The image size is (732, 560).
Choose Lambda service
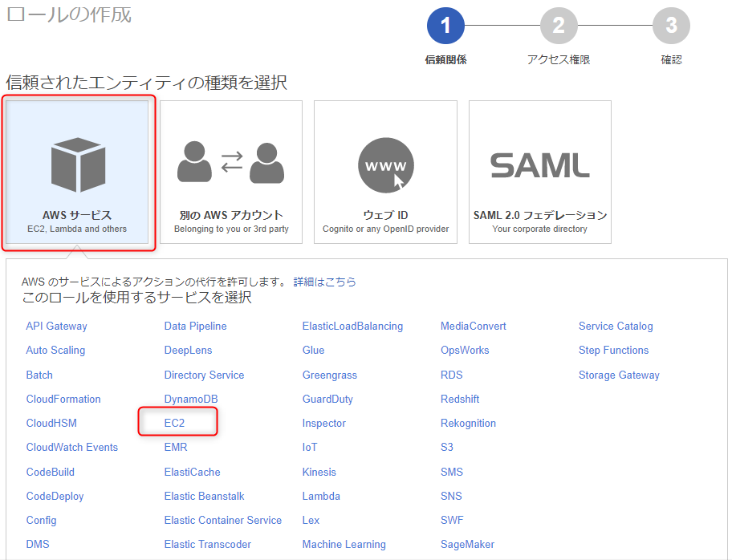321,497
